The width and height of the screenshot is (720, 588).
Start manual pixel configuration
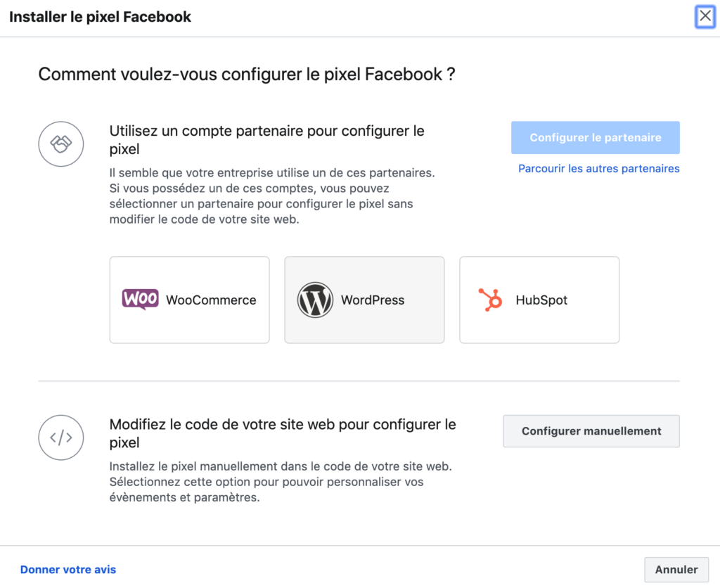pos(591,431)
